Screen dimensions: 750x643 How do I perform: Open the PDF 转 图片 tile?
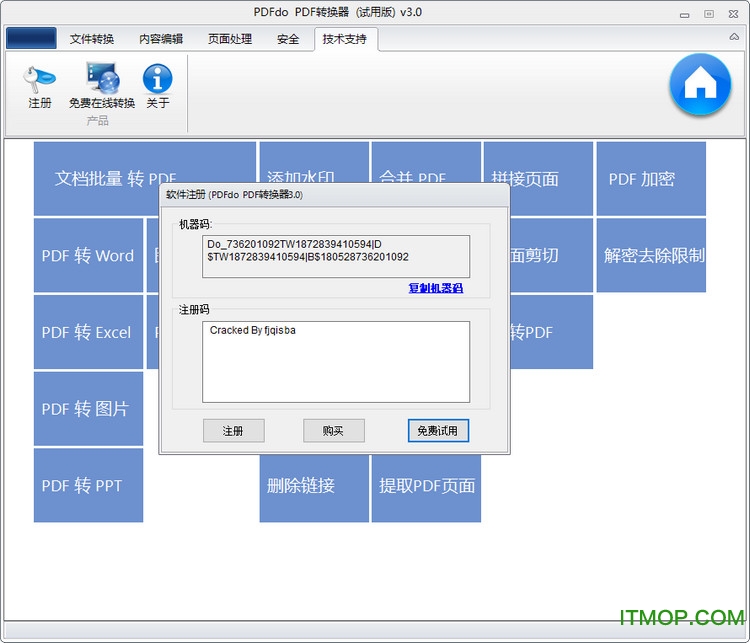88,409
